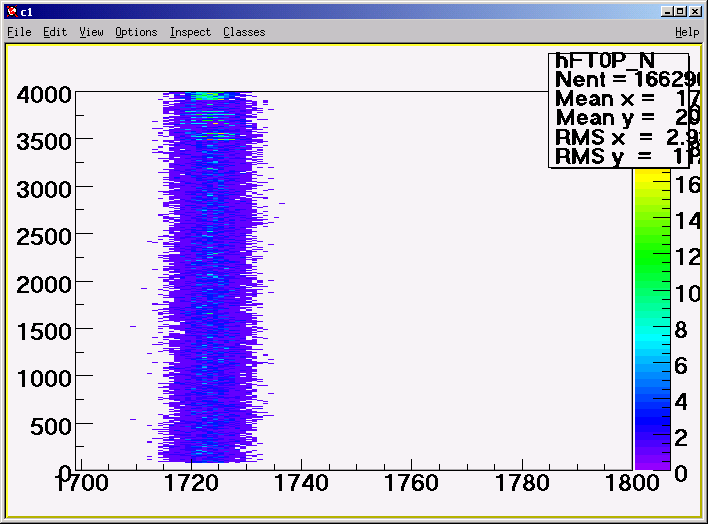Open the Help menu
The image size is (708, 524).
(x=687, y=32)
